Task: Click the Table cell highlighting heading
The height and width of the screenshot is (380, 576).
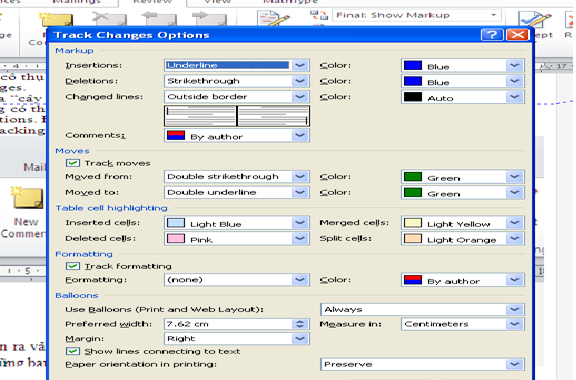Action: click(111, 208)
